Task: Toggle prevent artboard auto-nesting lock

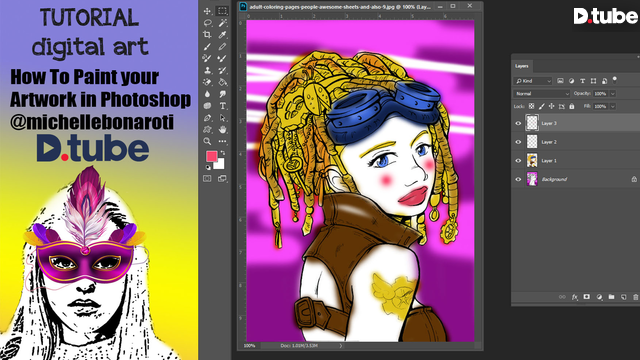Action: (x=562, y=106)
